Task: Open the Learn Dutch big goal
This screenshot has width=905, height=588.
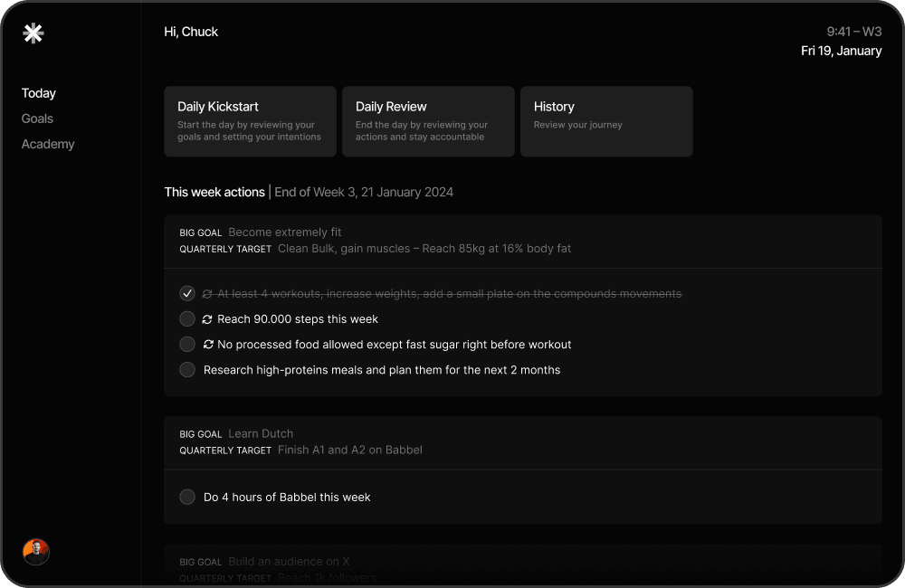Action: 261,434
